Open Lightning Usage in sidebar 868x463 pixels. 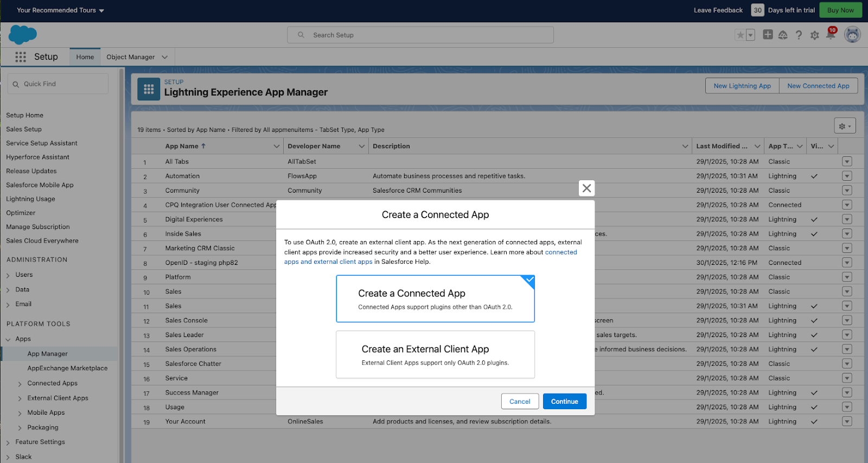30,199
